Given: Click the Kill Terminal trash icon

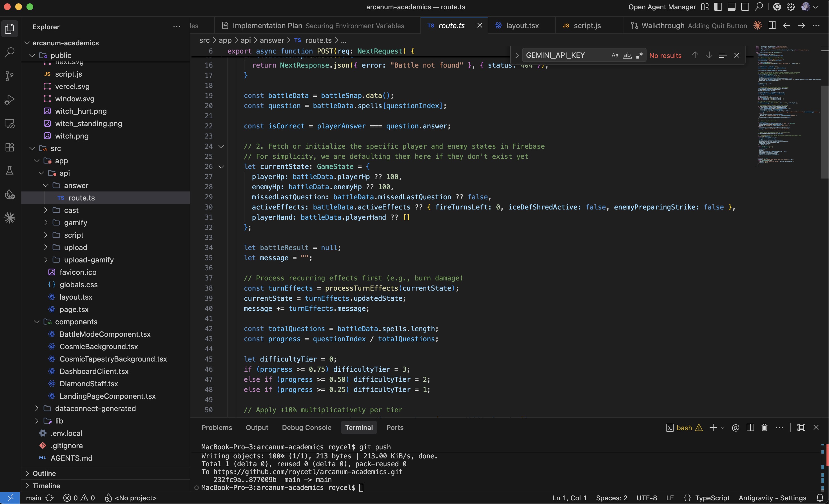Looking at the screenshot, I should pyautogui.click(x=764, y=427).
